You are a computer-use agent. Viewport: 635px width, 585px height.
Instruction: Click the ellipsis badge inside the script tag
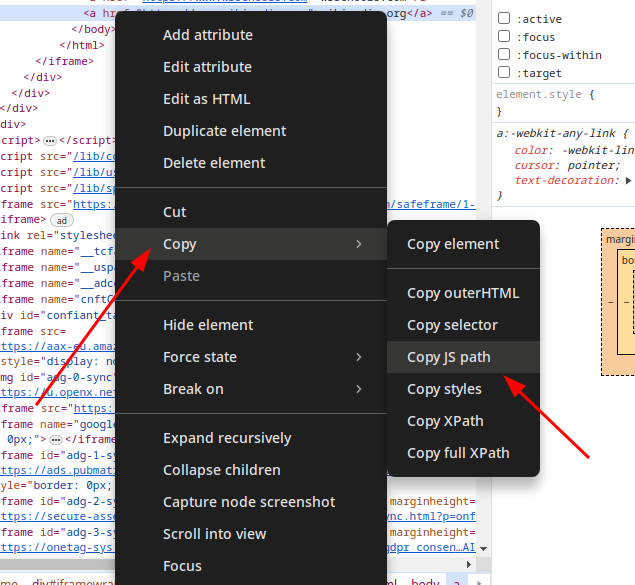[x=50, y=141]
